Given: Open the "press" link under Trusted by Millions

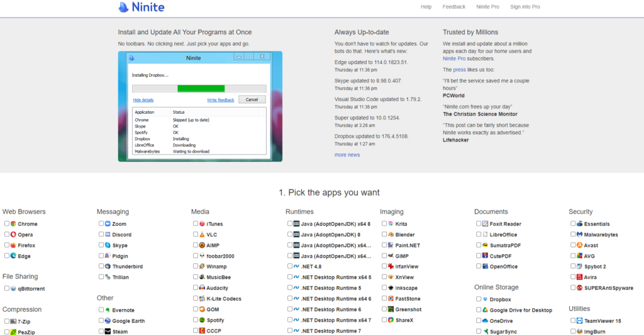Looking at the screenshot, I should 460,70.
